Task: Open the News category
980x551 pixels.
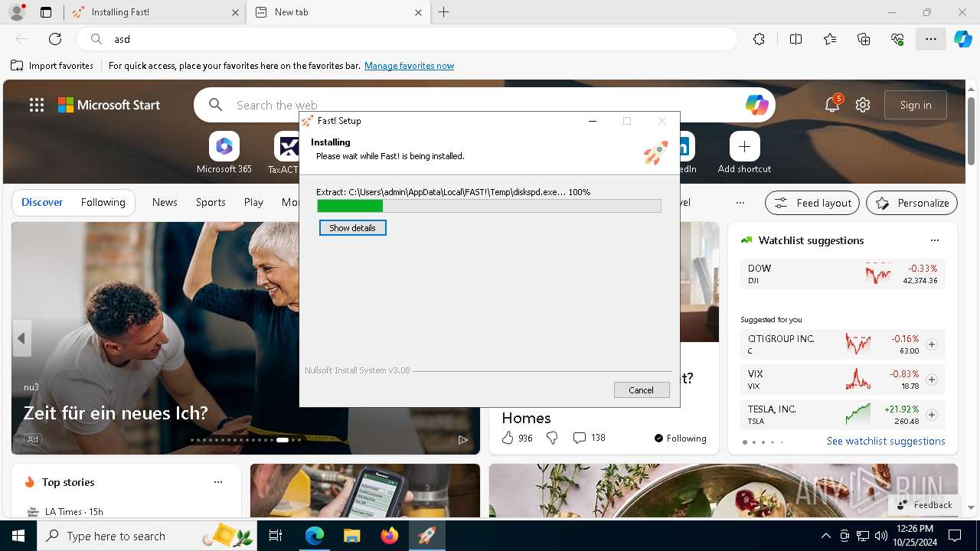Action: [x=165, y=203]
